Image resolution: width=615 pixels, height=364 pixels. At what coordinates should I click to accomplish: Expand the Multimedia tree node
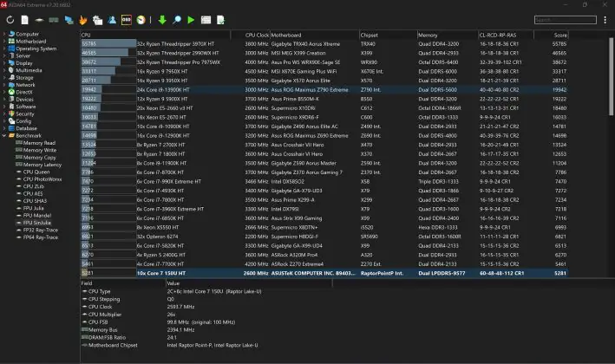click(4, 70)
